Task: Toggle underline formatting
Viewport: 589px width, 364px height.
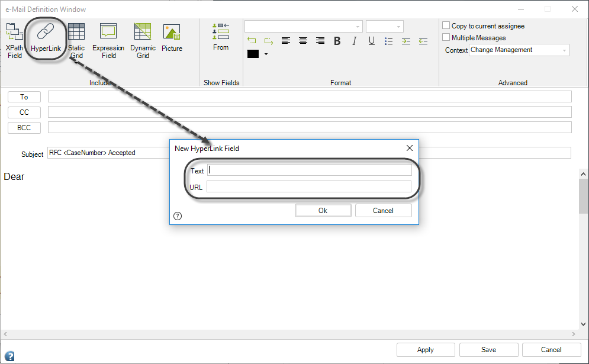Action: tap(372, 41)
